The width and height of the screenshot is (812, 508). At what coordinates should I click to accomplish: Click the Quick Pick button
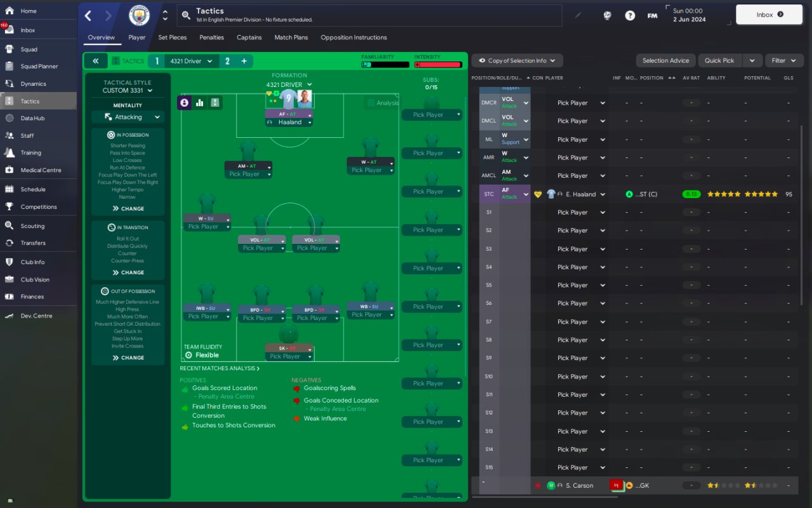point(719,60)
